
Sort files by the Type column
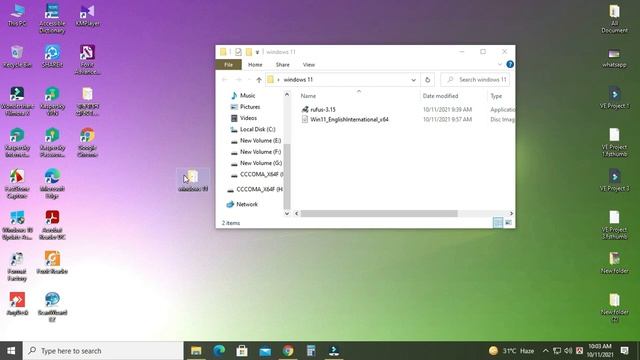[x=496, y=96]
